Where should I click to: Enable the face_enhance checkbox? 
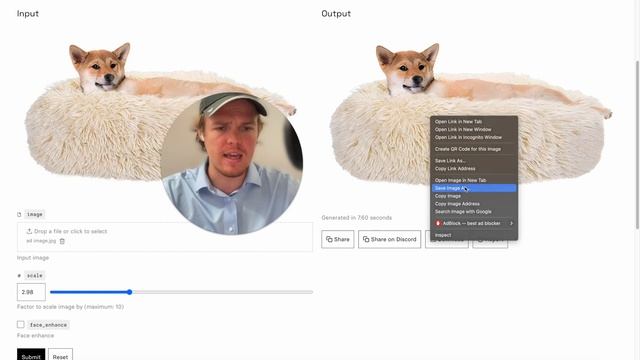(x=20, y=324)
